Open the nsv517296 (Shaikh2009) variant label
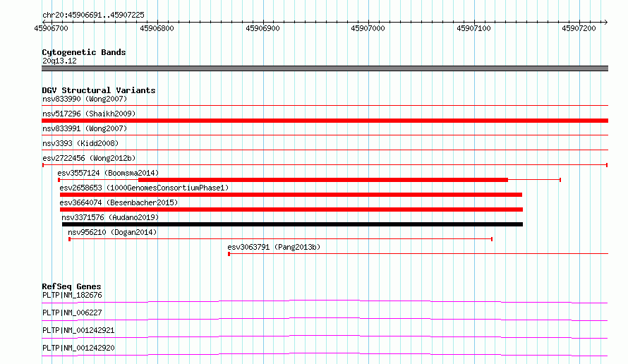 coord(89,114)
